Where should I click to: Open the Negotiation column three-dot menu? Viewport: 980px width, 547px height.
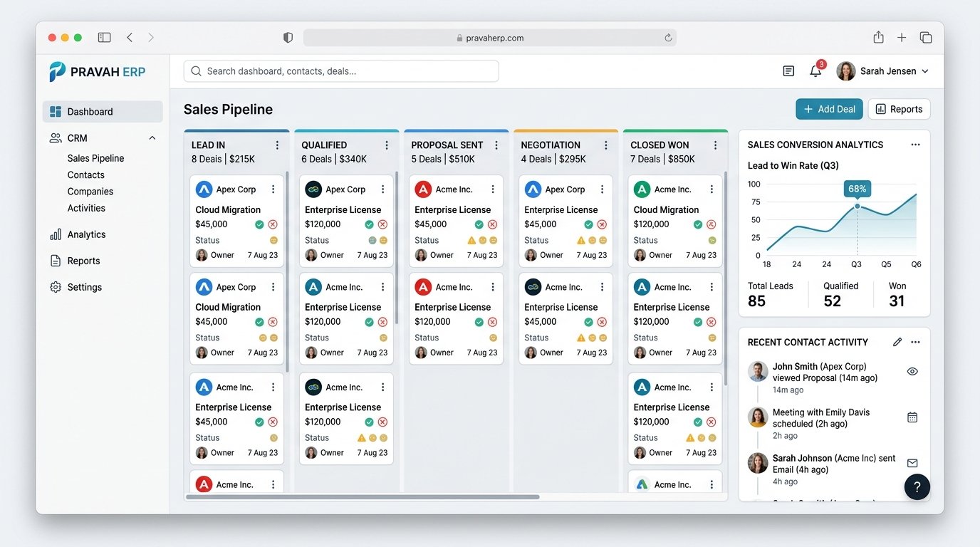pos(606,145)
